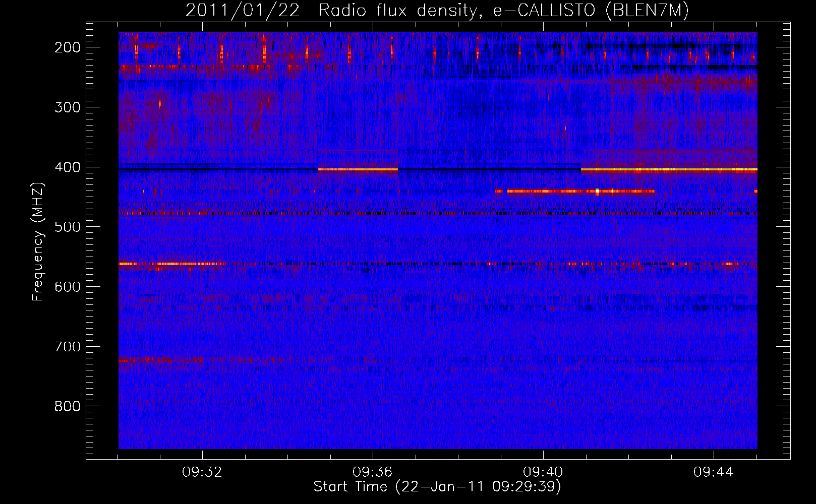
Task: Click the bright 405 MHz band after 09:41
Action: (669, 170)
